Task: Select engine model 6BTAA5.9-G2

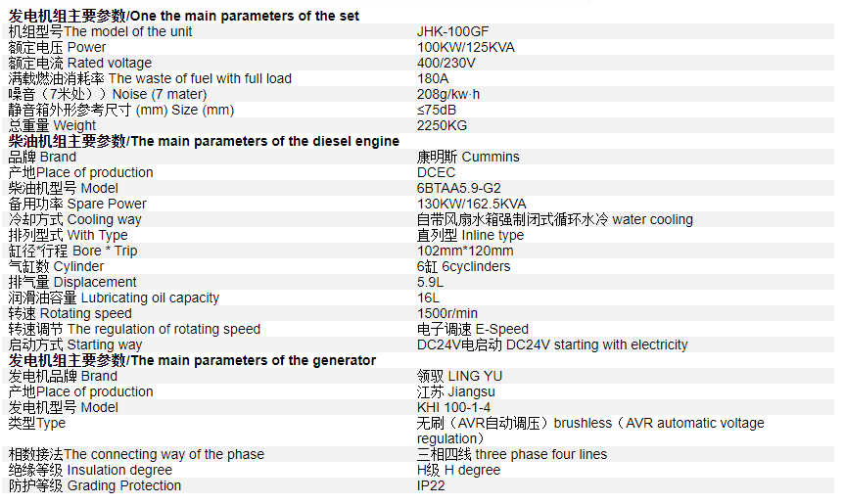Action: point(458,188)
